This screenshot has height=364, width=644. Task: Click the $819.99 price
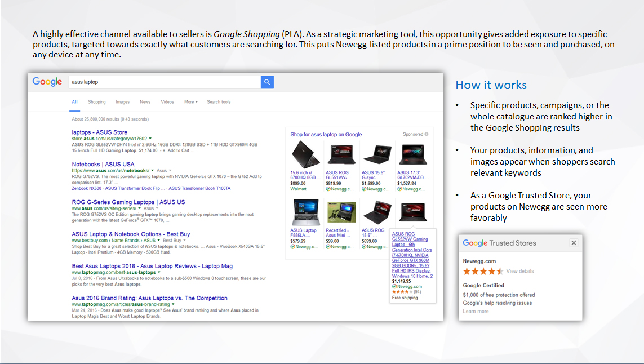point(334,184)
